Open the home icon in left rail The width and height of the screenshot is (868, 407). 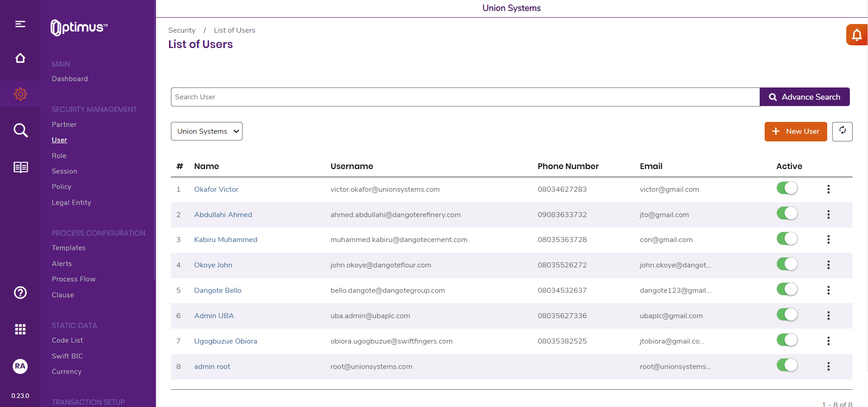pos(20,58)
